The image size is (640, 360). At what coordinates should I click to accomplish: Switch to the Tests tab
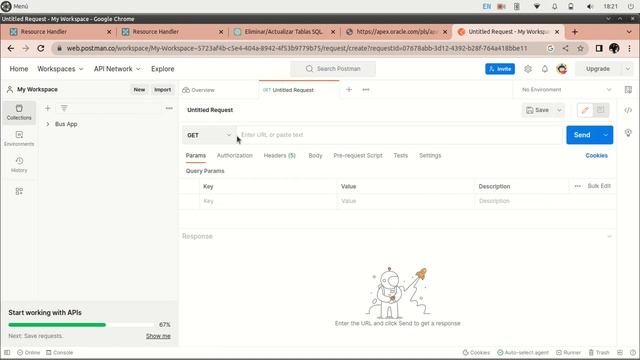click(x=400, y=156)
